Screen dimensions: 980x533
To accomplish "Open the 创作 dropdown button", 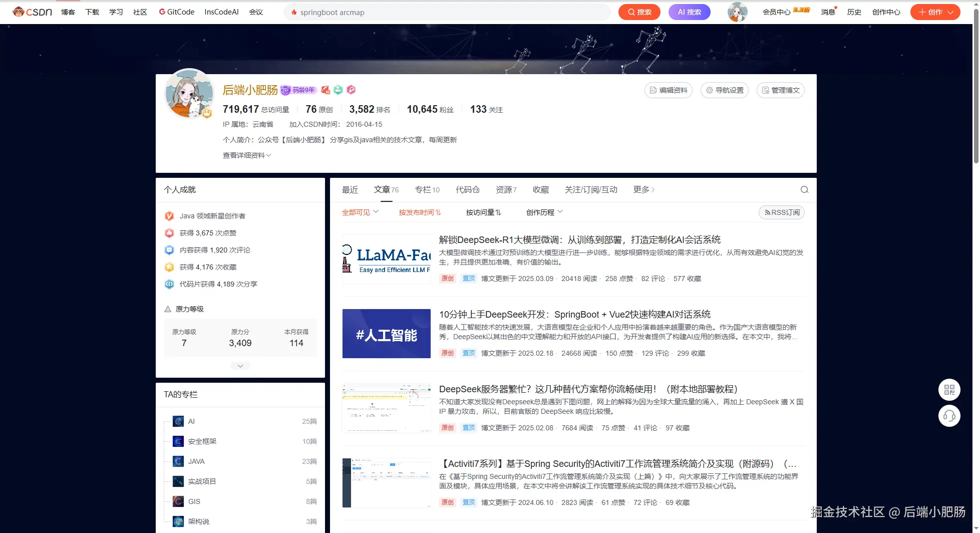I will [935, 12].
